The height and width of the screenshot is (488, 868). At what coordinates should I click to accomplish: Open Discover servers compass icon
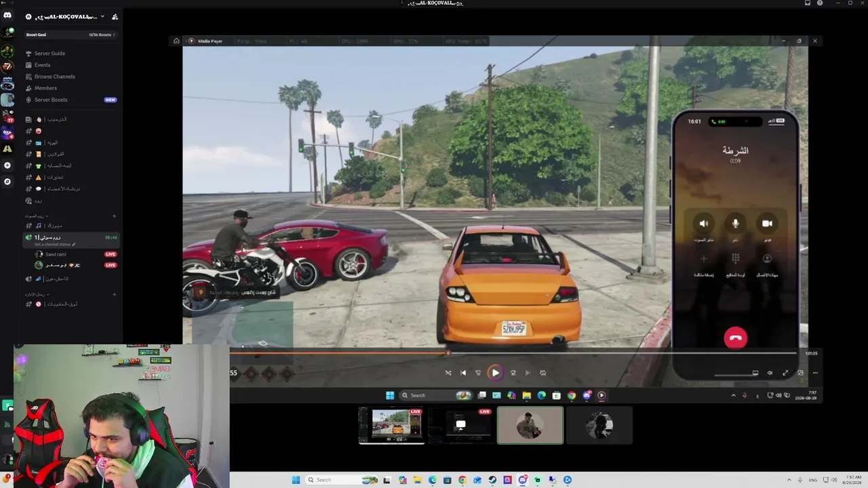tap(7, 182)
